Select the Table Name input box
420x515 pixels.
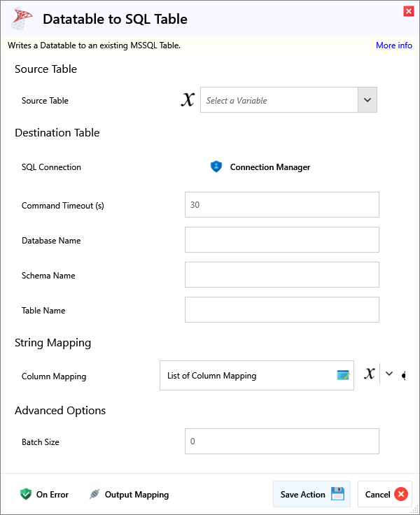pyautogui.click(x=281, y=310)
